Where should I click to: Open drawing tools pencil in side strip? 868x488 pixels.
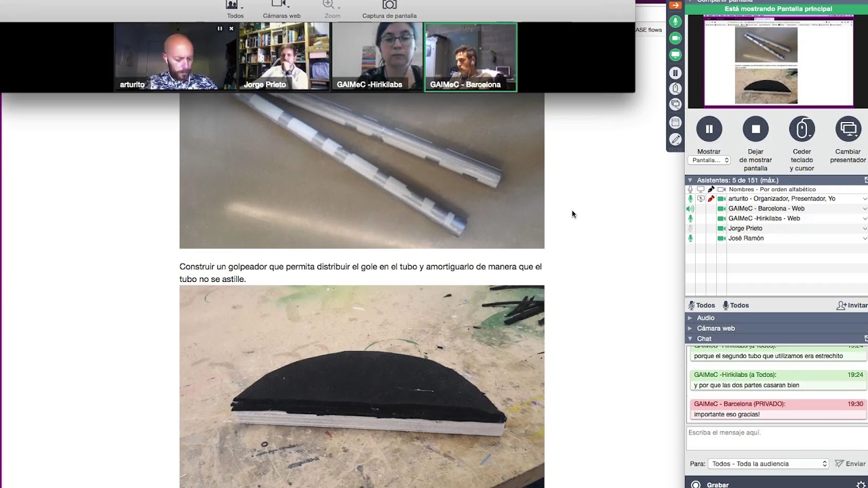tap(675, 139)
